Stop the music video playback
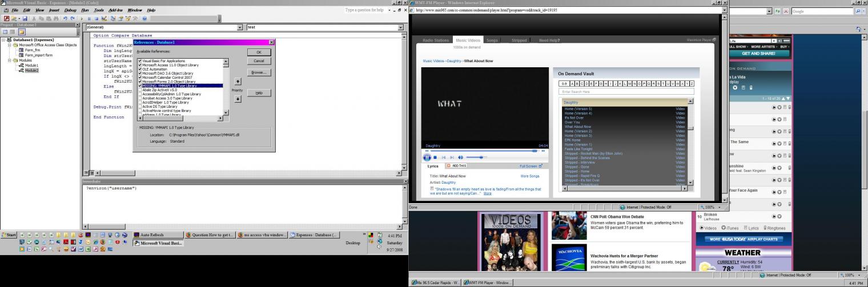 point(435,157)
